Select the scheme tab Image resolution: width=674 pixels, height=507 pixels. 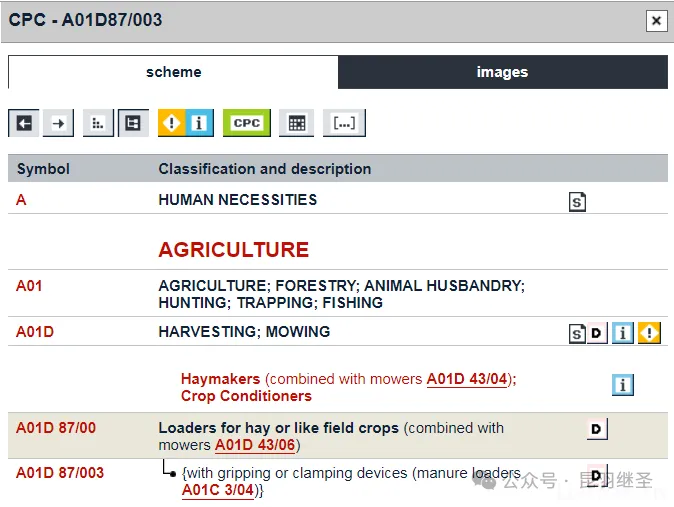click(173, 72)
